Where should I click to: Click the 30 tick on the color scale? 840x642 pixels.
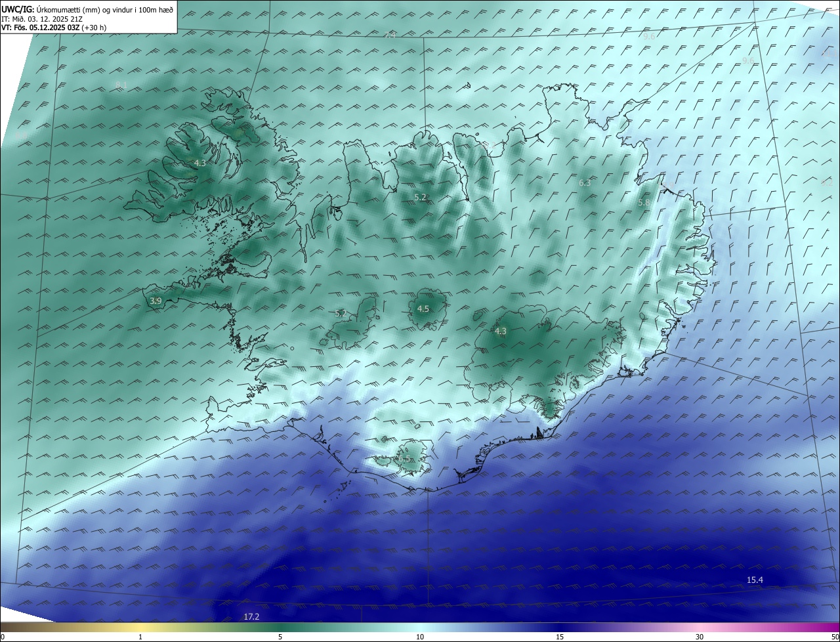click(700, 637)
